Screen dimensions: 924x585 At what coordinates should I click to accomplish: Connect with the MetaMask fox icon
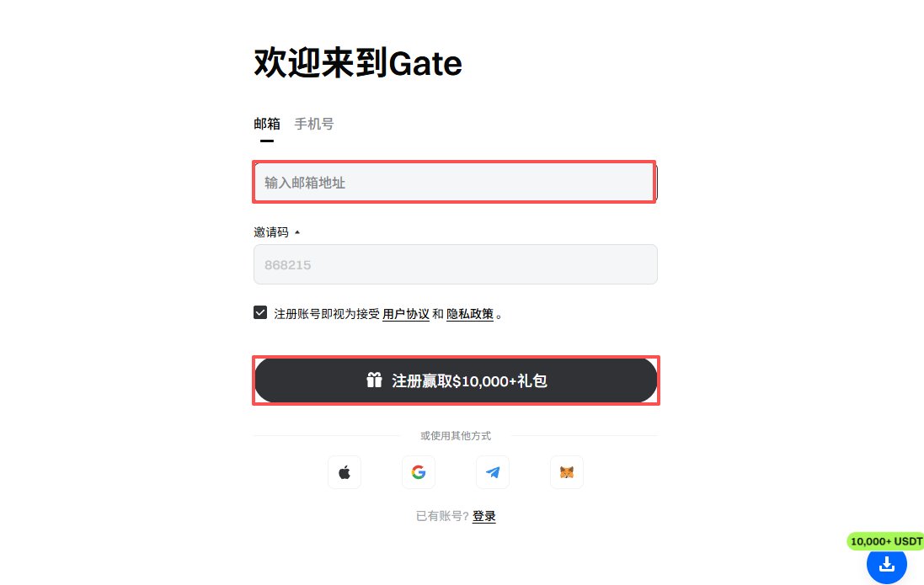566,472
